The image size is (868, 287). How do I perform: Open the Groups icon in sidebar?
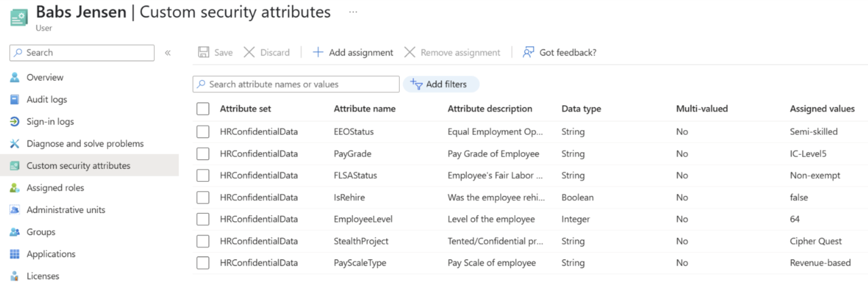[x=15, y=232]
